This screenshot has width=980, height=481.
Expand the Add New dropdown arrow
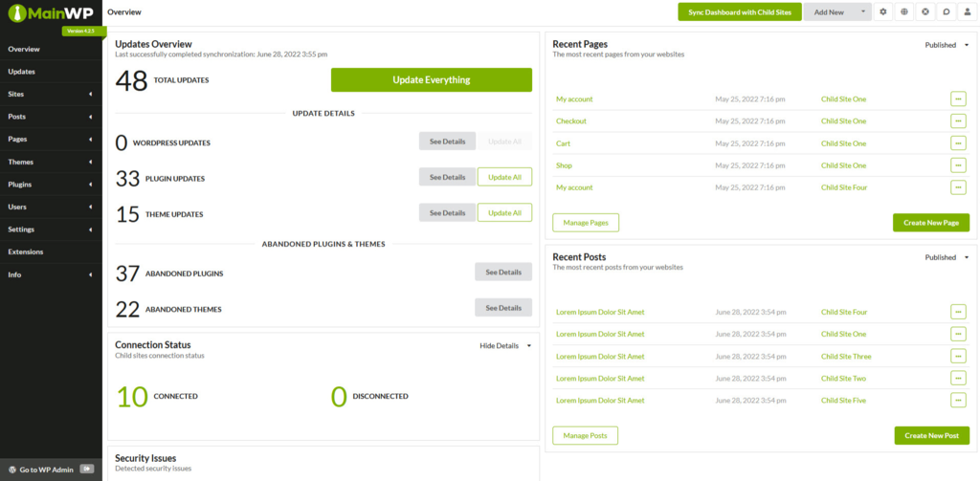coord(864,11)
